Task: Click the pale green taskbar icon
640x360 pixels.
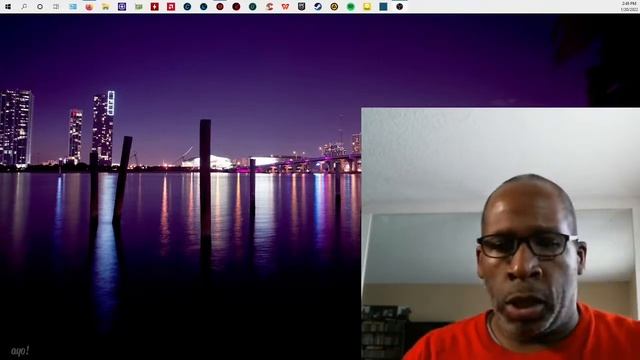Action: click(139, 7)
